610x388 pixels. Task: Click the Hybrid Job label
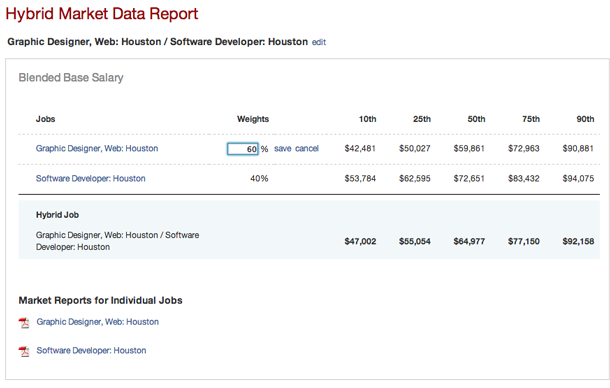point(57,215)
